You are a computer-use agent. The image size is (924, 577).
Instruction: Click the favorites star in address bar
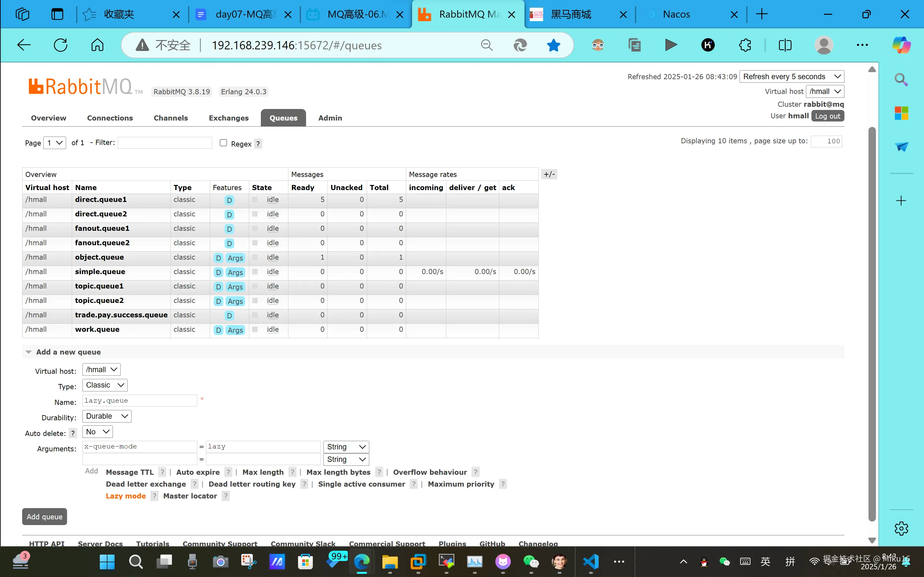pos(553,45)
